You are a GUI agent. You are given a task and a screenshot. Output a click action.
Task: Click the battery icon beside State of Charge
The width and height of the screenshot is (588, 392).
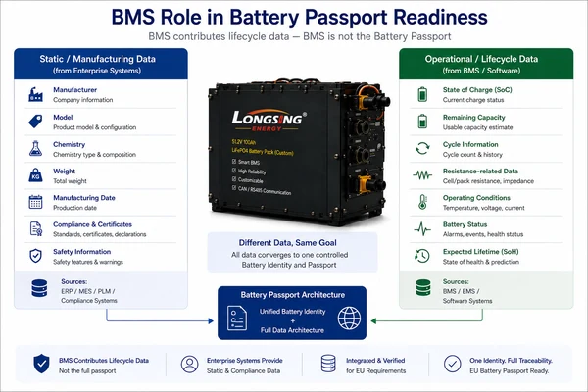(422, 94)
